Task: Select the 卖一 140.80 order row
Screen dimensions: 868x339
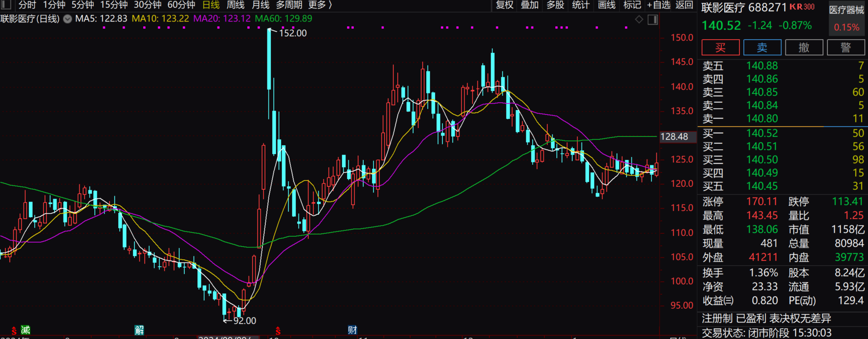Action: (x=783, y=118)
